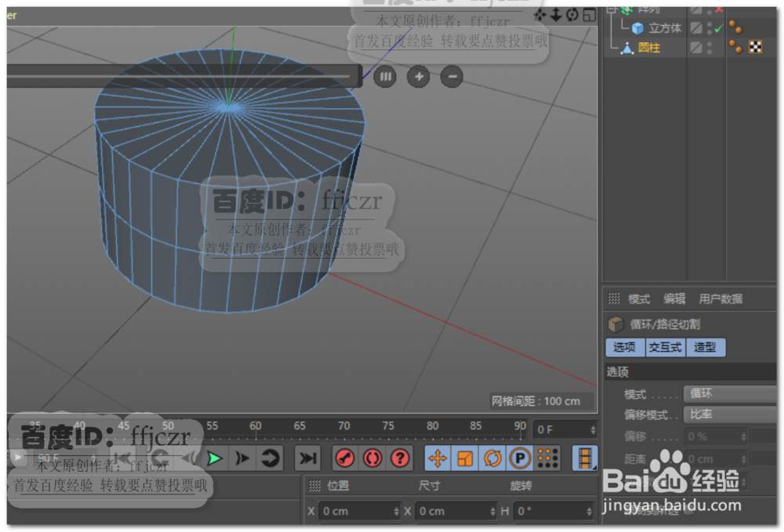
Task: Click the viewport rotate camera icon
Action: click(572, 15)
